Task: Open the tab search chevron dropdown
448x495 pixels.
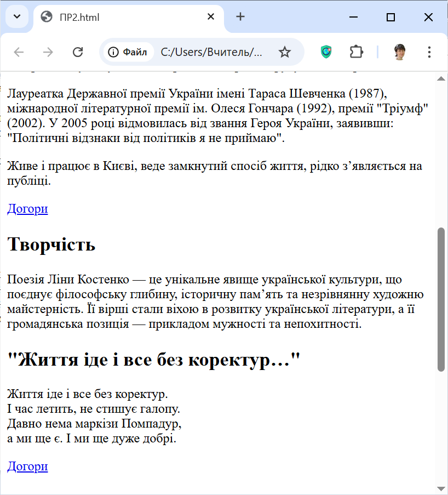Action: click(x=16, y=17)
